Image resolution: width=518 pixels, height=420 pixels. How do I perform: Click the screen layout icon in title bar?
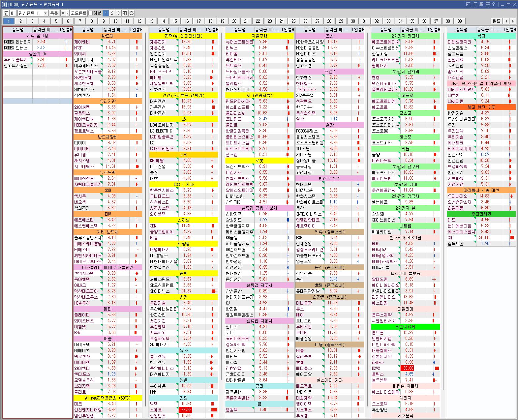[468, 4]
